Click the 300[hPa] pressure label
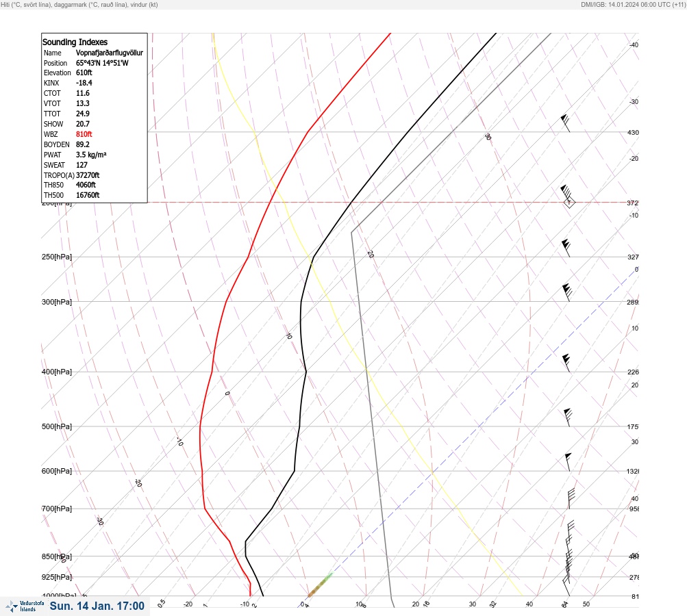This screenshot has width=687, height=616. [57, 302]
